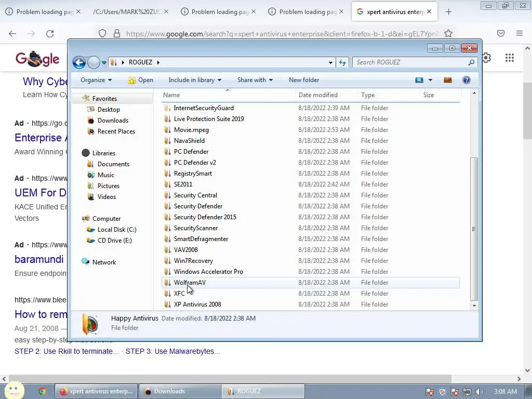Open Downloads taskbar button

click(180, 391)
